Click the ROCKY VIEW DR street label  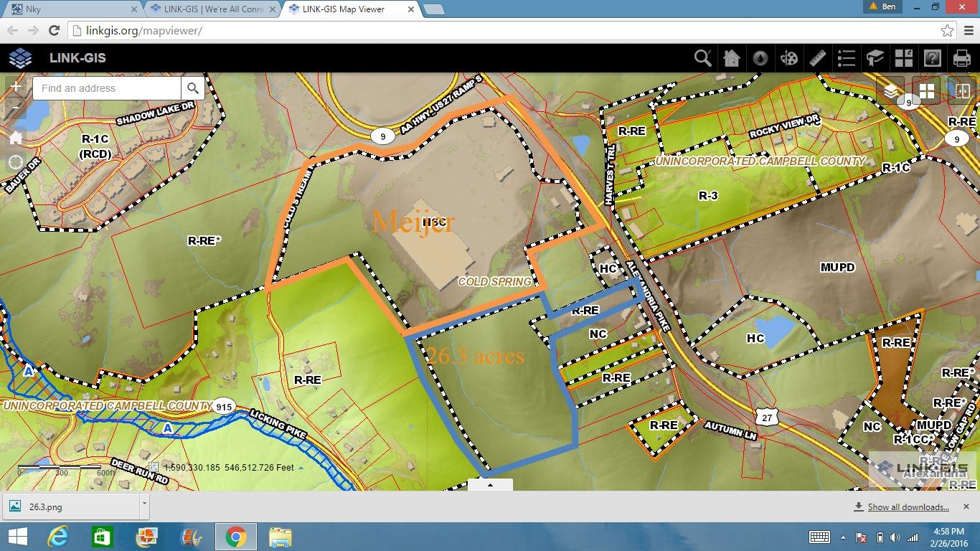783,127
